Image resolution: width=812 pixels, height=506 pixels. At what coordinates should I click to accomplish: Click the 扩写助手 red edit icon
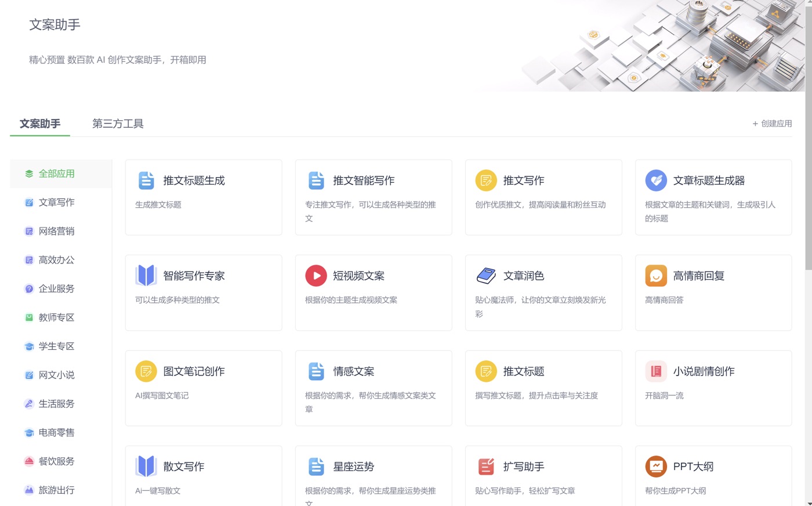click(x=486, y=467)
